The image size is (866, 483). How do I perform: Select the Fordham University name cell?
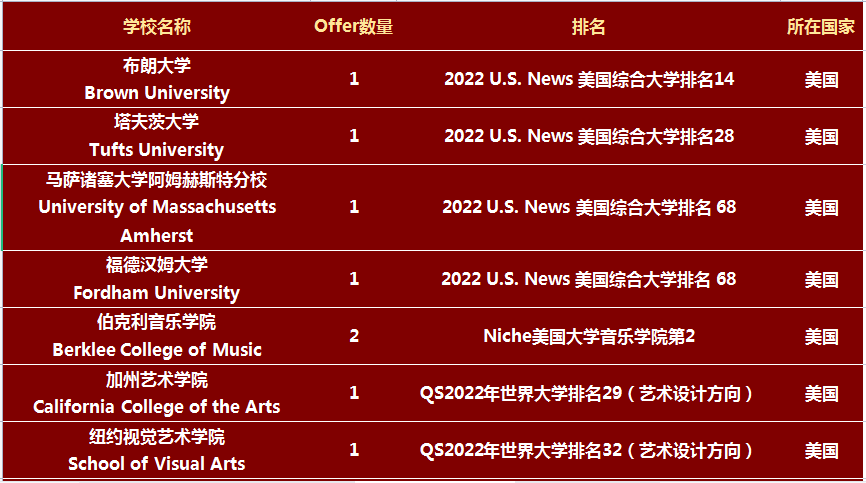(157, 279)
